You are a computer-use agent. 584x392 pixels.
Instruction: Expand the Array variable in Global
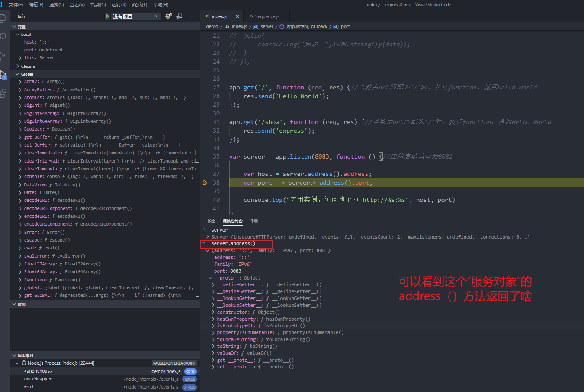[20, 82]
